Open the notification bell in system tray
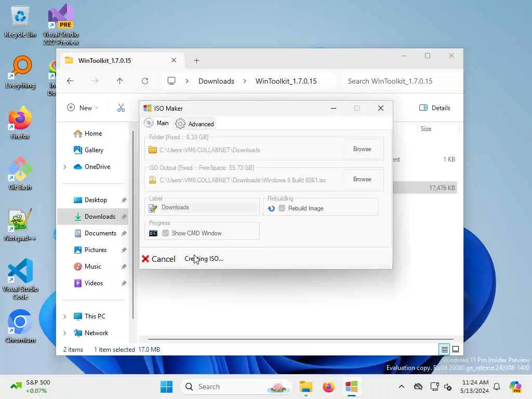 (497, 387)
